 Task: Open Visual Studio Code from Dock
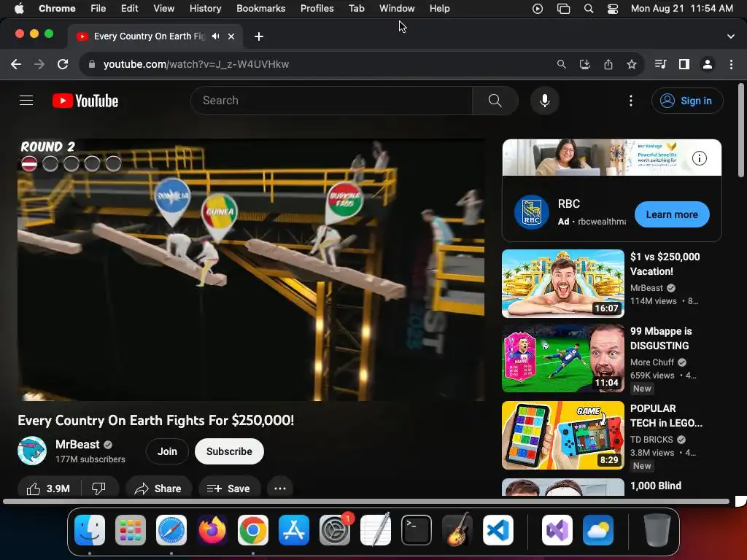[x=498, y=530]
